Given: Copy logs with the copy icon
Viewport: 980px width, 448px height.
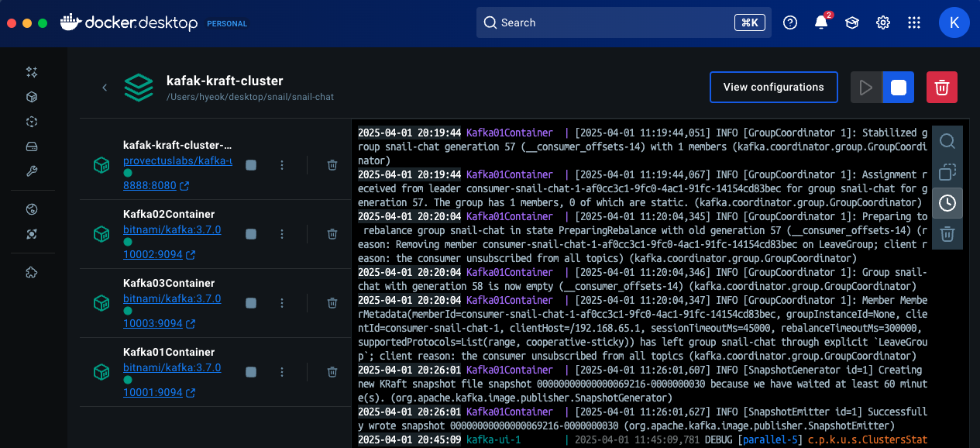Looking at the screenshot, I should pos(947,172).
